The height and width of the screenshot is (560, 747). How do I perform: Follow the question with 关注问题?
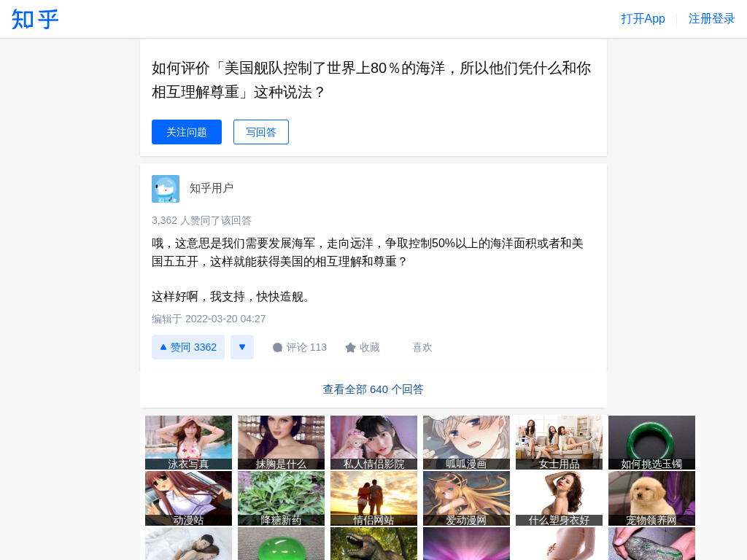point(187,132)
